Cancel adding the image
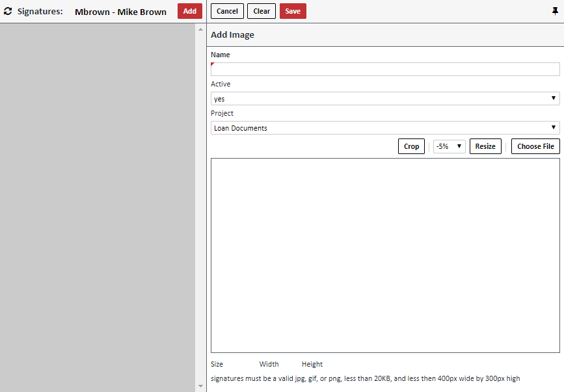Viewport: 564px width, 392px height. [226, 10]
